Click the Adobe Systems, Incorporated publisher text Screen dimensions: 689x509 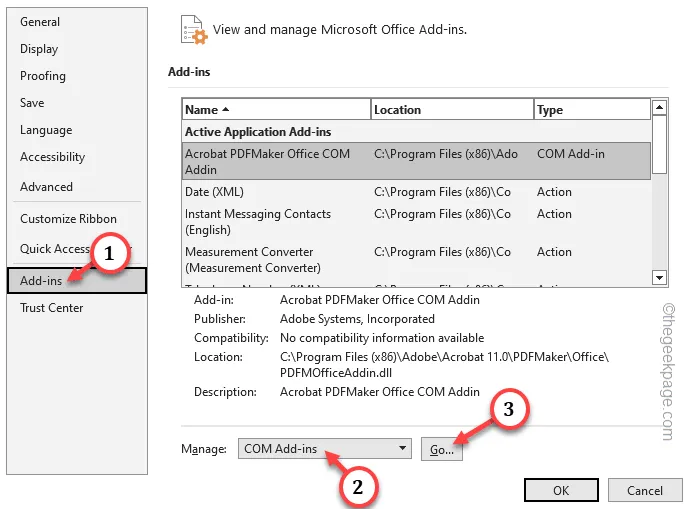pyautogui.click(x=357, y=319)
